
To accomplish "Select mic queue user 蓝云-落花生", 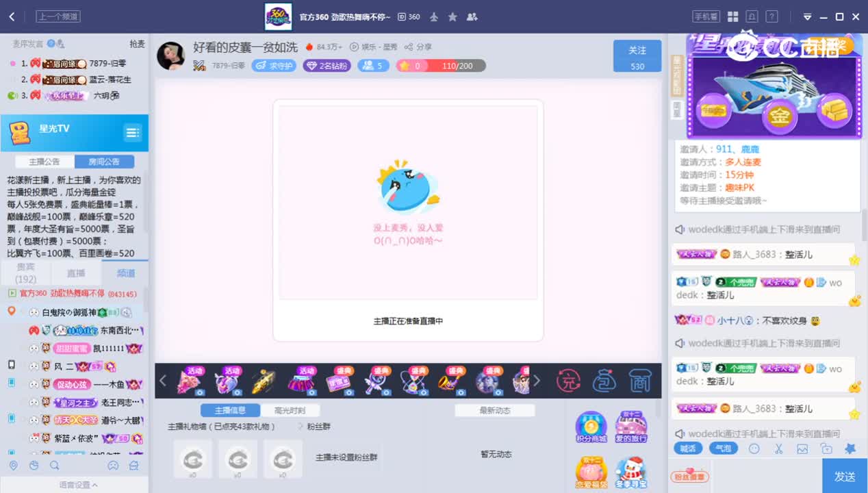I will pos(110,79).
